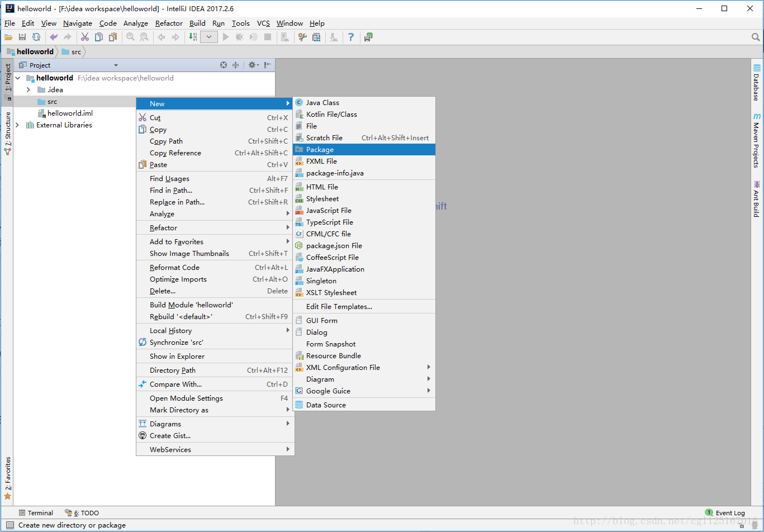The height and width of the screenshot is (532, 764).
Task: Open the TODO tool window
Action: tap(82, 512)
